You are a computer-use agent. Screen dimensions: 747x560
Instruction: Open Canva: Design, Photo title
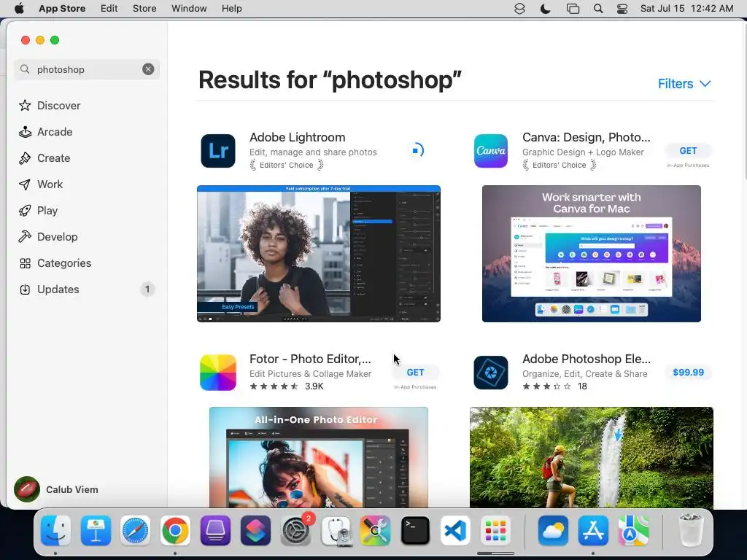[586, 137]
